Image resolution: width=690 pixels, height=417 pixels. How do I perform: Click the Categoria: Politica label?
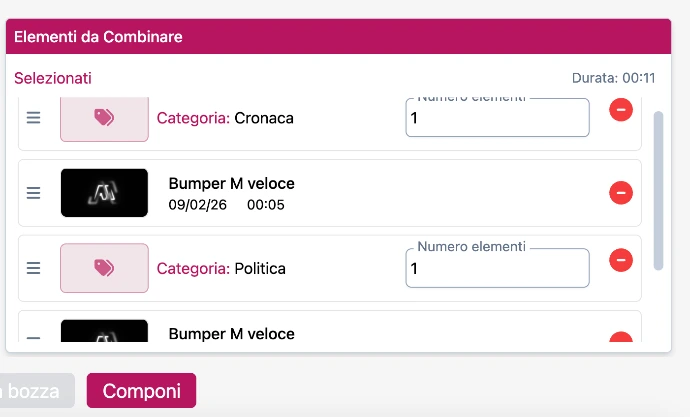[221, 268]
